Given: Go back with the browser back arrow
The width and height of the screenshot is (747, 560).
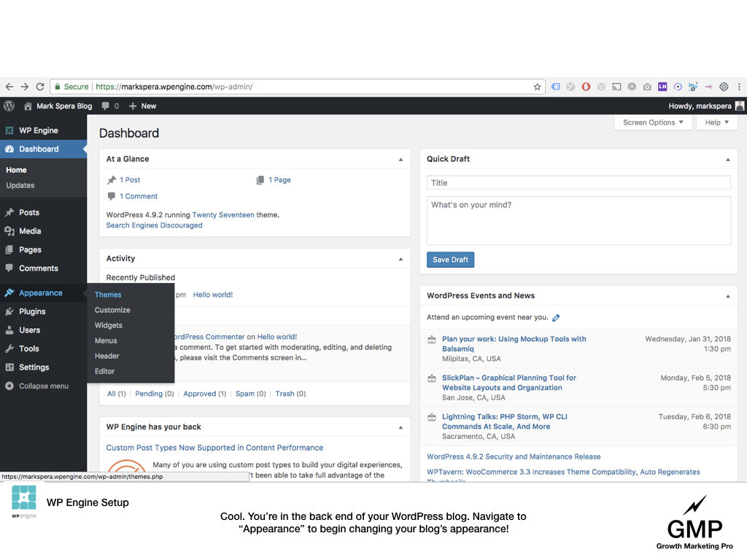Looking at the screenshot, I should point(9,87).
